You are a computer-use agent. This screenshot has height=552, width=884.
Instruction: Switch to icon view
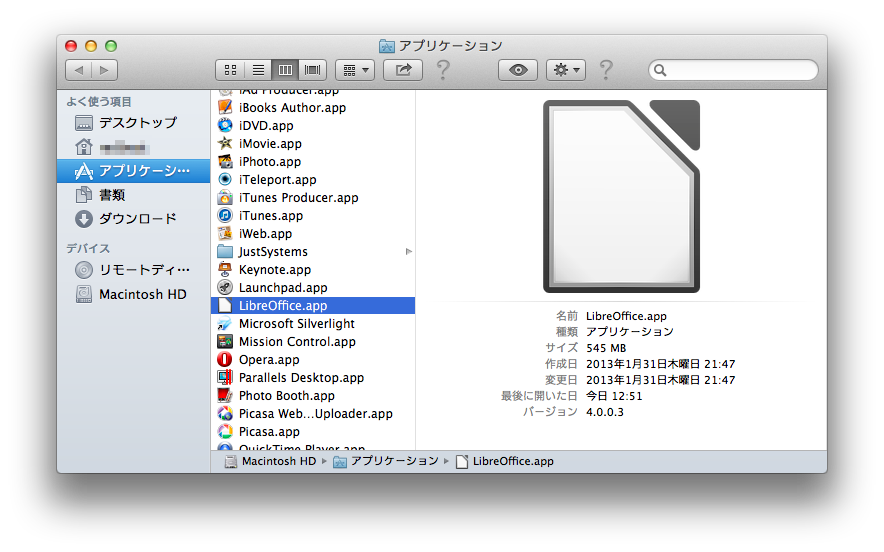click(x=230, y=70)
